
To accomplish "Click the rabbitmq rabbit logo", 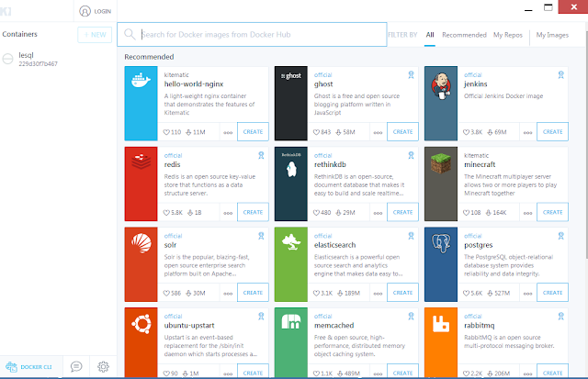I will pyautogui.click(x=441, y=324).
